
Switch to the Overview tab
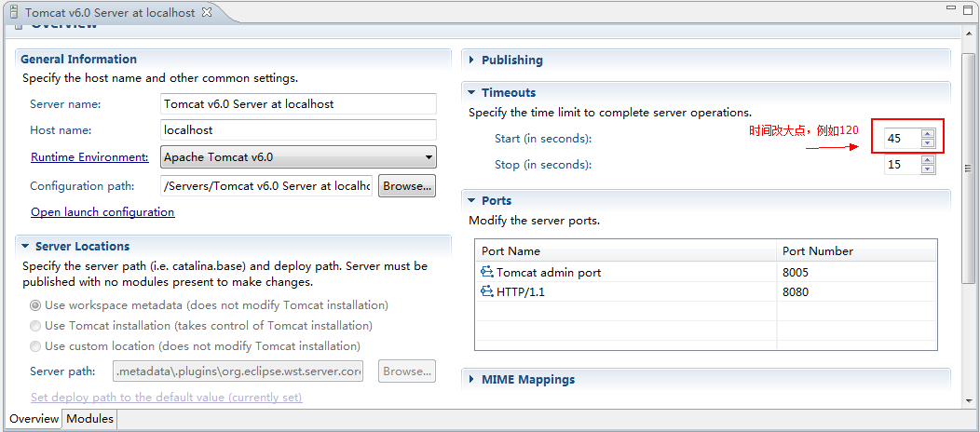pyautogui.click(x=34, y=419)
